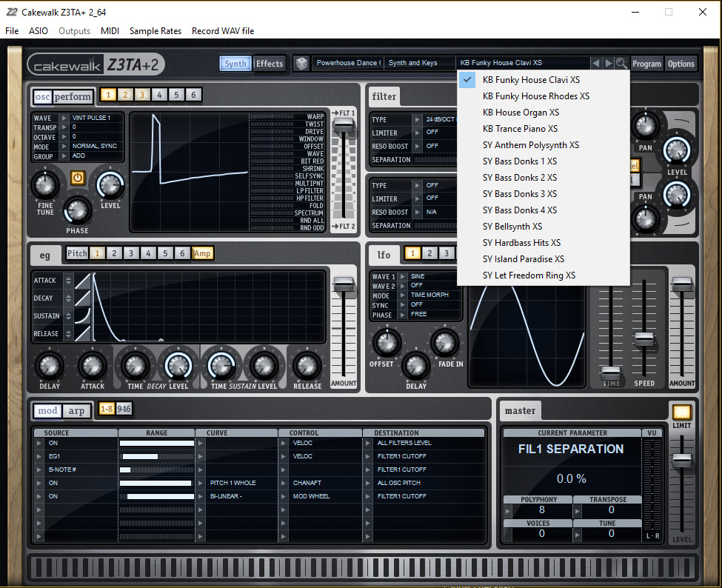This screenshot has width=722, height=588.
Task: Click the cakewalk Z3TA+2 logo
Action: click(x=96, y=64)
